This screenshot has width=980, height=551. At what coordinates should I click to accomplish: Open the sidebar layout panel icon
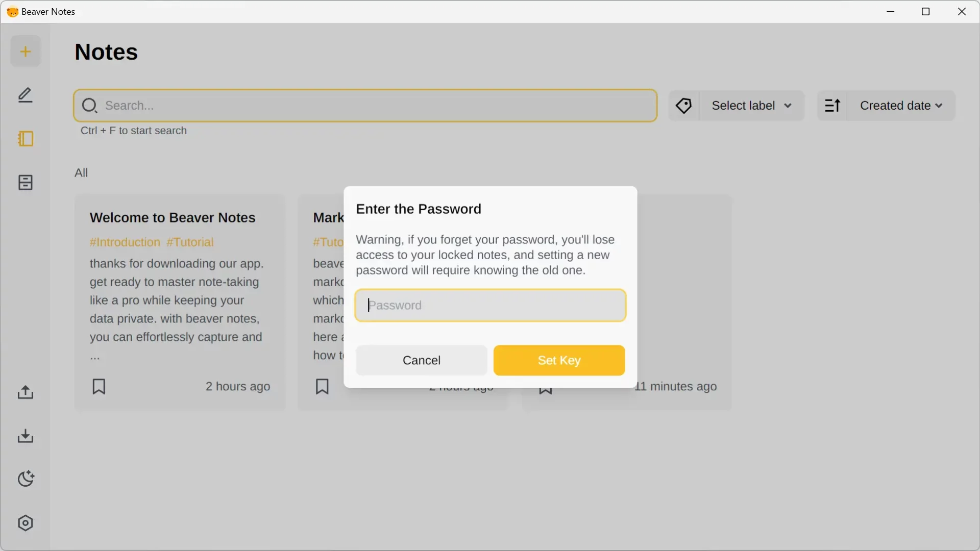click(x=25, y=139)
